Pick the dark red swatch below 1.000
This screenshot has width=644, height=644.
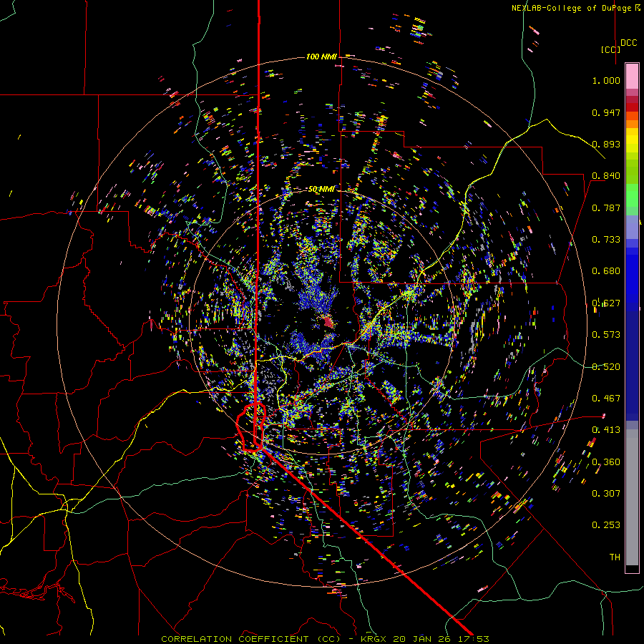(632, 99)
